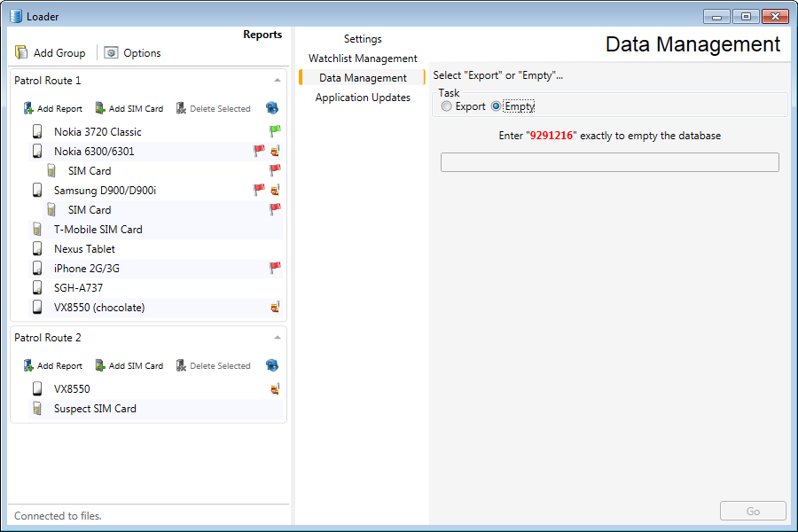
Task: Click the T-Mobile SIM Card icon
Action: pos(37,229)
